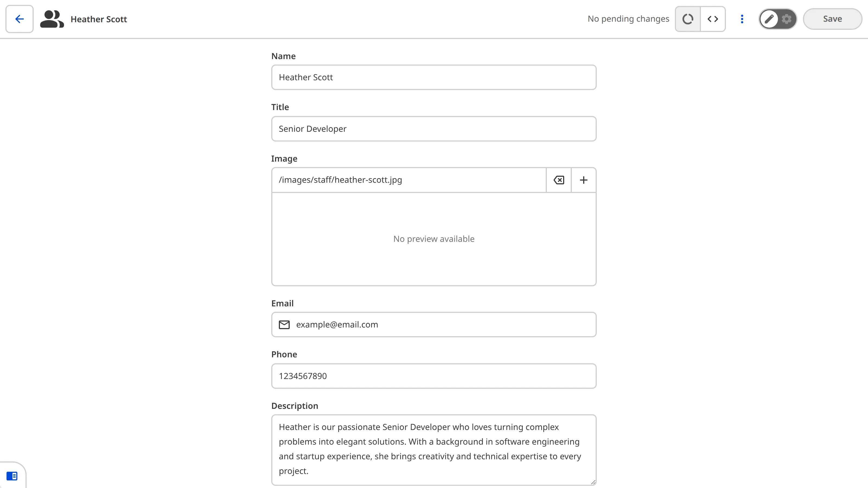Screen dimensions: 868x488
Task: Open the three-dot more options menu
Action: coord(742,19)
